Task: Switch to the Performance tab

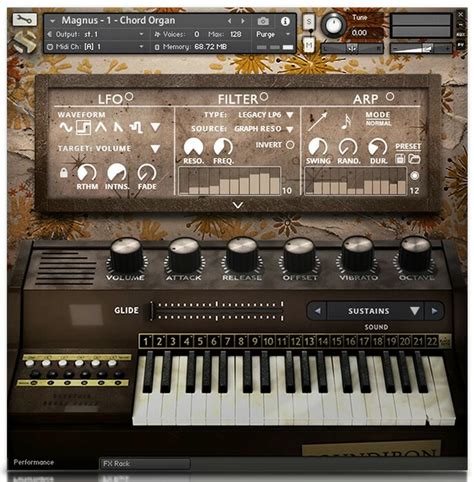Action: click(34, 462)
